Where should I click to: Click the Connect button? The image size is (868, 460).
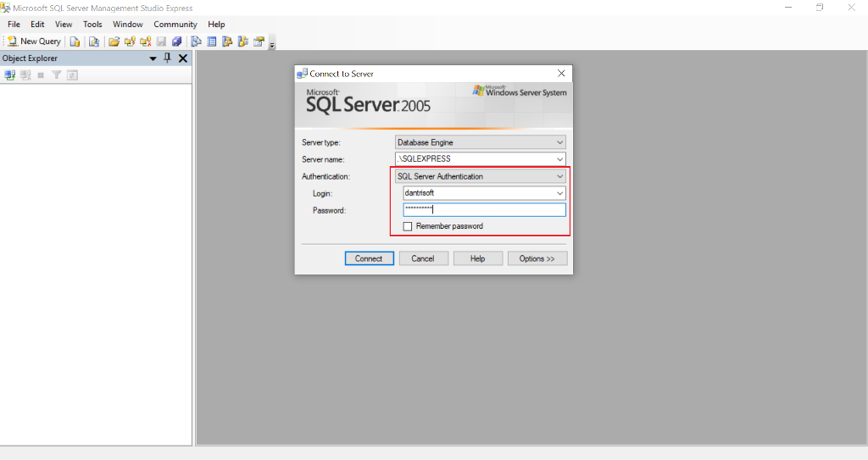coord(370,258)
